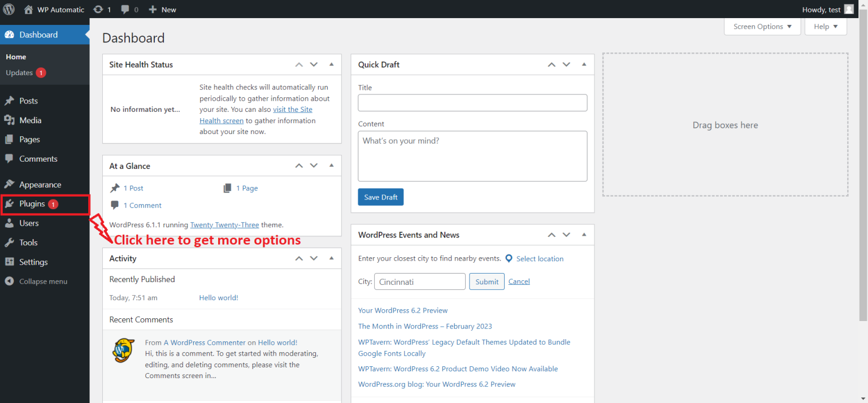Click the Wapuu commenter avatar image
The height and width of the screenshot is (403, 868).
[123, 350]
